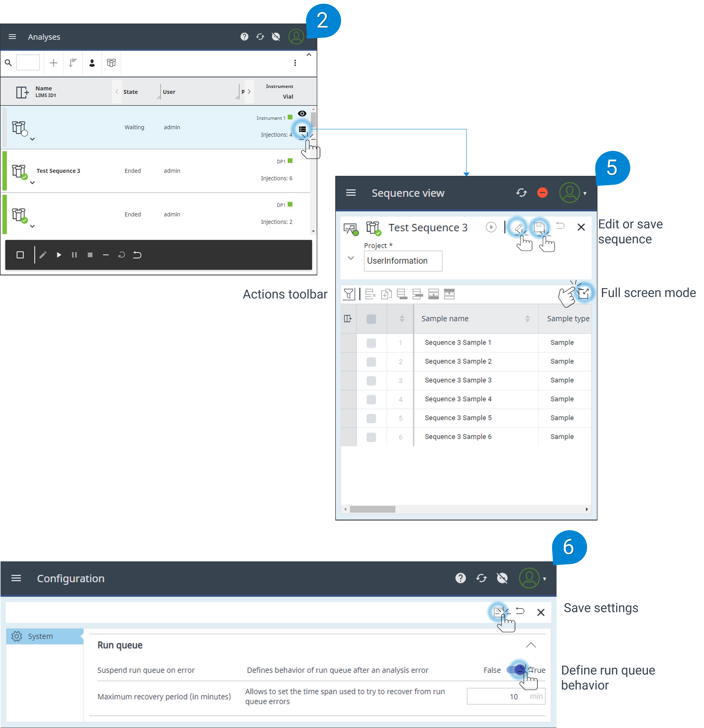The height and width of the screenshot is (728, 704).
Task: Toggle the select-all checkbox in sample header
Action: click(371, 319)
